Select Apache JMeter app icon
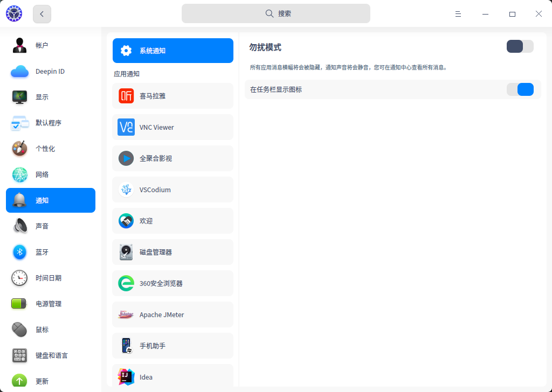Viewport: 552px width, 392px height. pos(126,314)
